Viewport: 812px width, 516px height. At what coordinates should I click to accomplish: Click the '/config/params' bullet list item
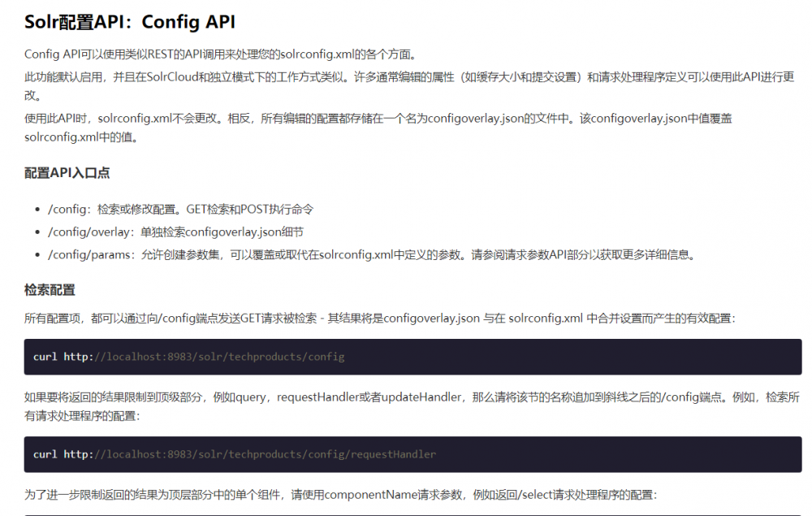click(x=372, y=255)
